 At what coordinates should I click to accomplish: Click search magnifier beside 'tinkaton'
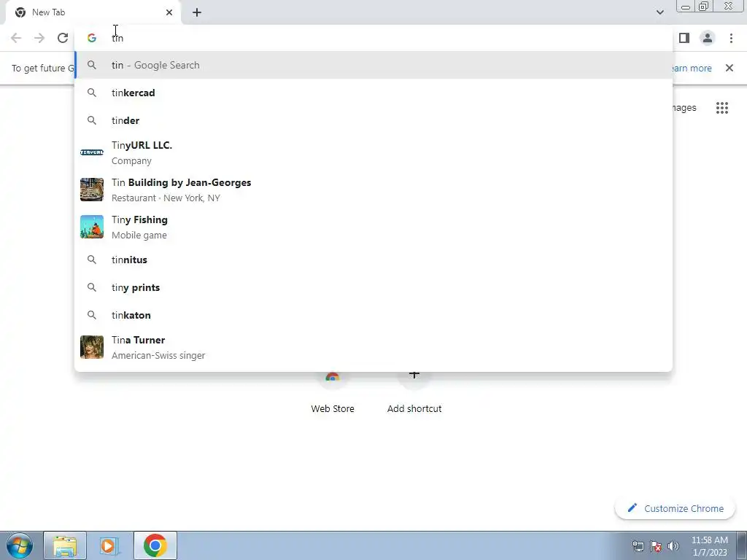92,315
